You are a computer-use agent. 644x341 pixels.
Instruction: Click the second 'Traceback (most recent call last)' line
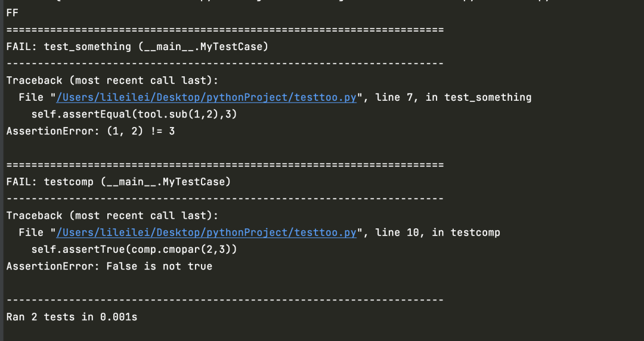tap(113, 216)
